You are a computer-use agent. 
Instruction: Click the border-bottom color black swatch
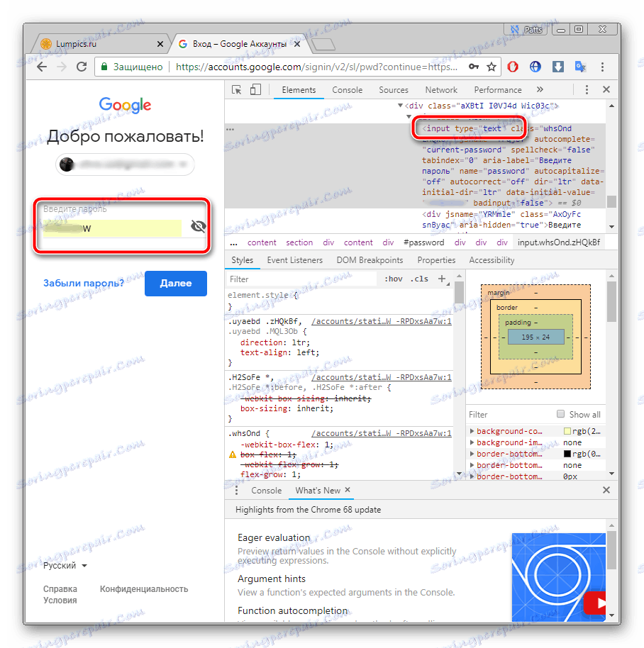pos(567,454)
